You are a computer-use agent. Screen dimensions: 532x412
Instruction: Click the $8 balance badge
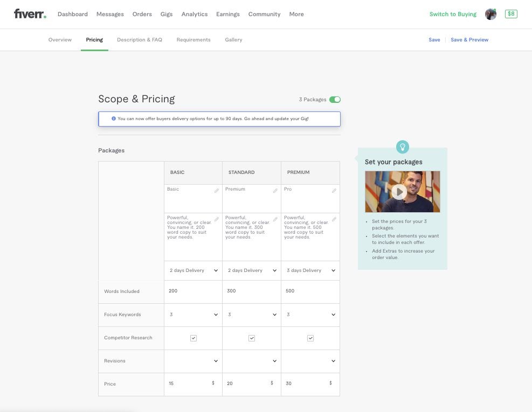click(x=511, y=14)
